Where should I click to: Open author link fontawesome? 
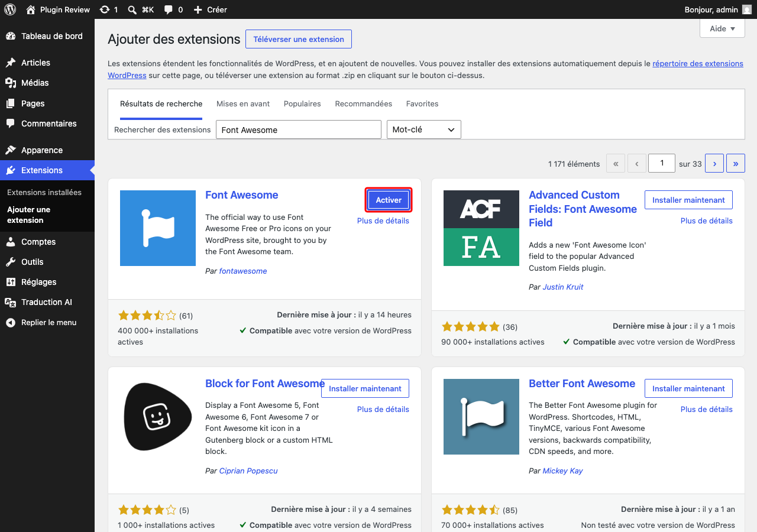click(x=243, y=271)
